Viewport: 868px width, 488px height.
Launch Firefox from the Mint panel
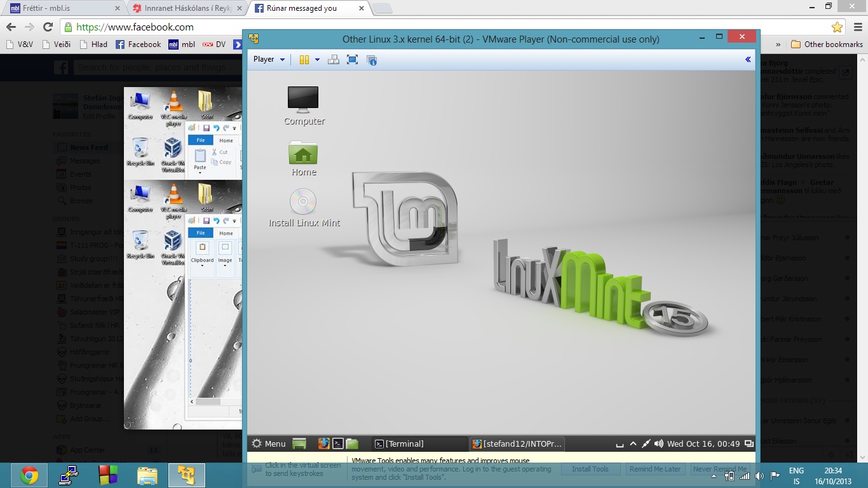tap(324, 444)
